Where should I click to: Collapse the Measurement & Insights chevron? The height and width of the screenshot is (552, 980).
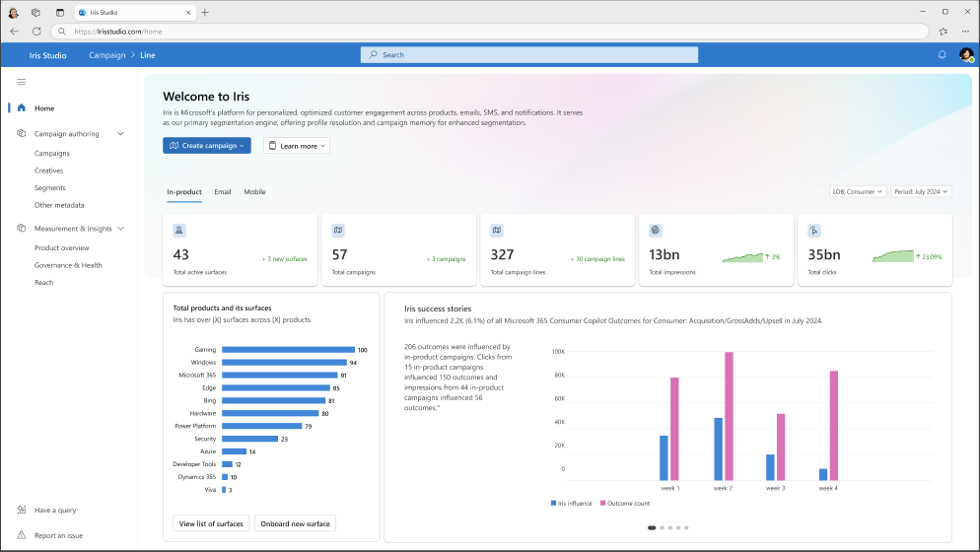coord(120,229)
